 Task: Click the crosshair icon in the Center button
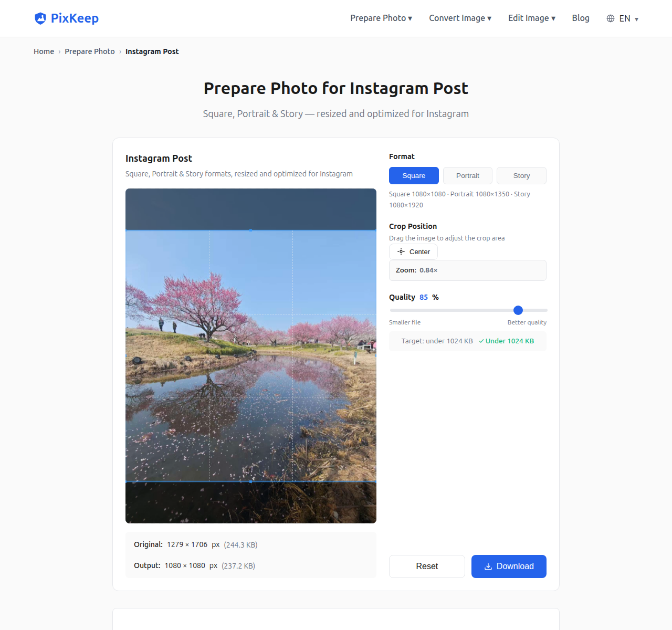(401, 251)
